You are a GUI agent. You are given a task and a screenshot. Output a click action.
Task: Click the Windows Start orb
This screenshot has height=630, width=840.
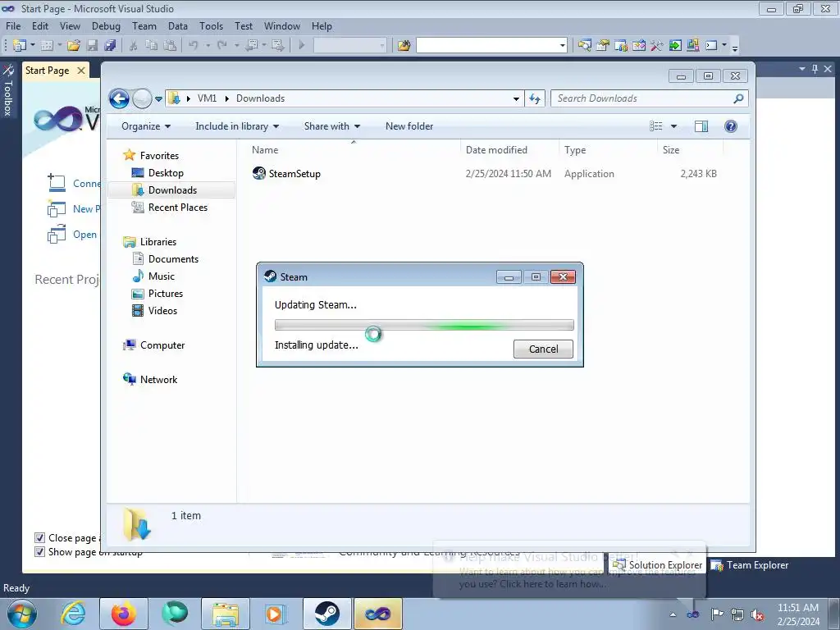[22, 614]
